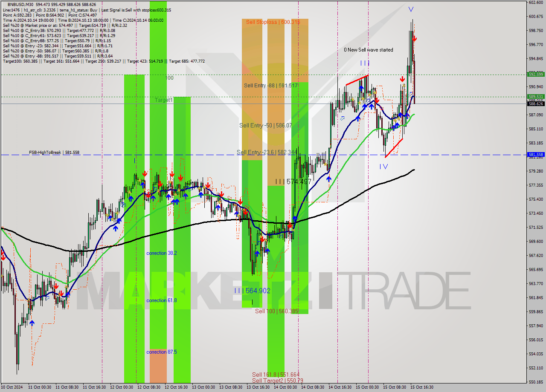Click the black 588.626 current price tag
The image size is (546, 392).
(x=536, y=104)
